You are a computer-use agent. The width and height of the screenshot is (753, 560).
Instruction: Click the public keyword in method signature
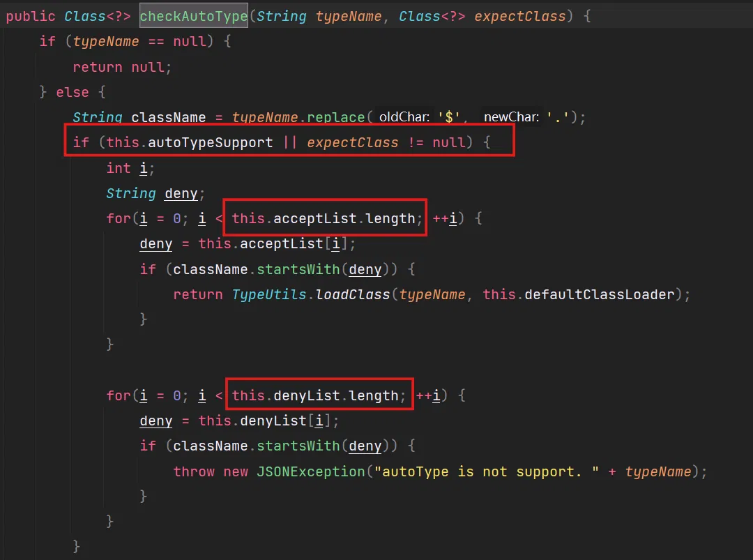pos(30,16)
